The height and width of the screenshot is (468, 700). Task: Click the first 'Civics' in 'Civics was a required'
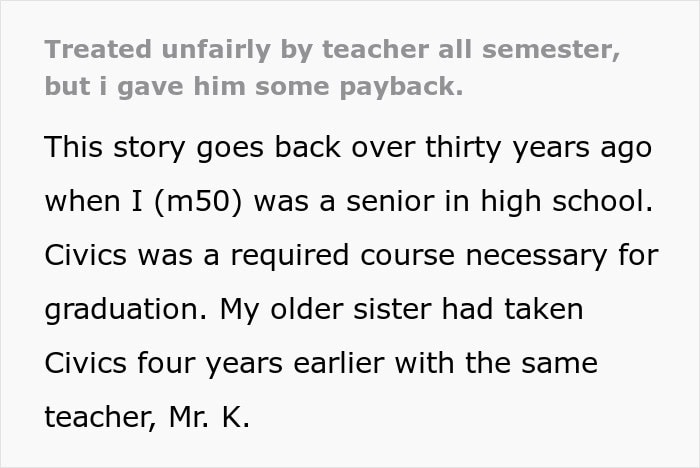86,255
